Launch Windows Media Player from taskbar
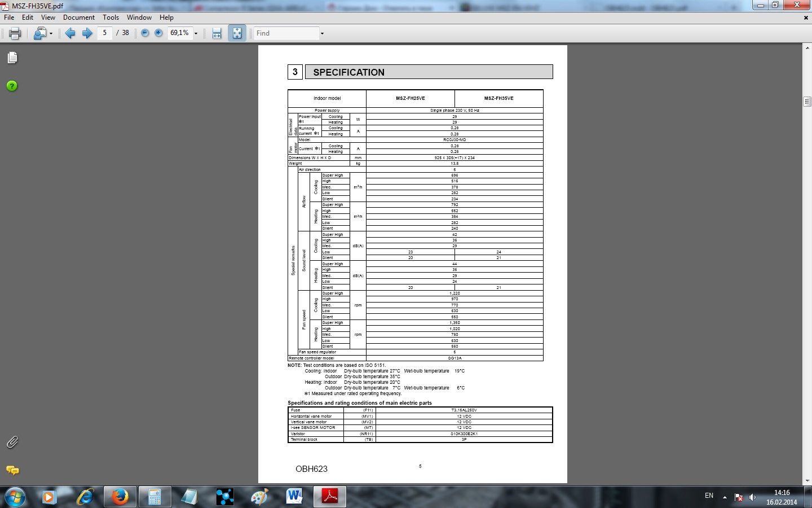 [48, 497]
